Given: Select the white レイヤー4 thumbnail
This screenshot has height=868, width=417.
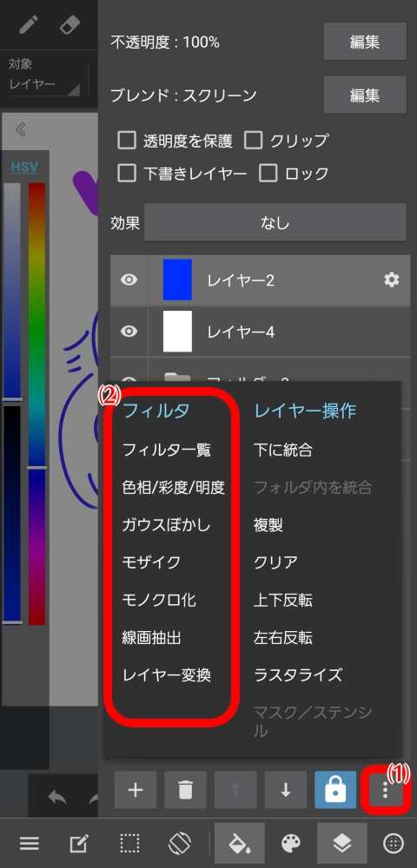Looking at the screenshot, I should 177,331.
